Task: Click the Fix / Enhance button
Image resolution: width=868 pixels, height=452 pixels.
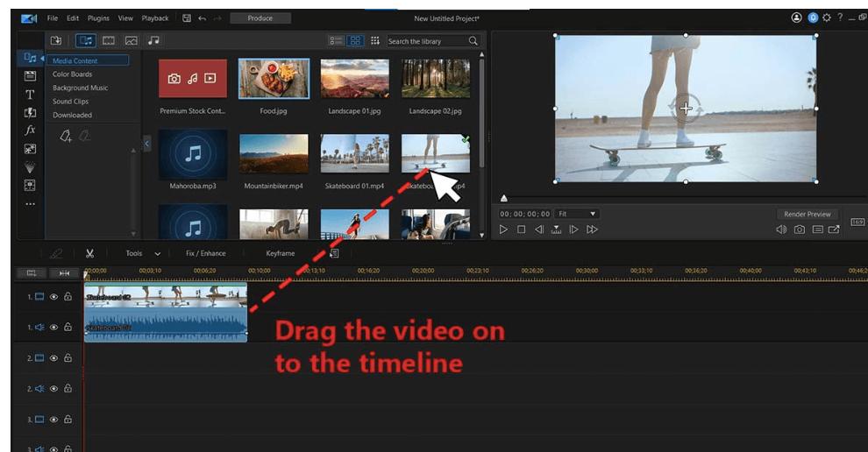Action: pyautogui.click(x=206, y=253)
